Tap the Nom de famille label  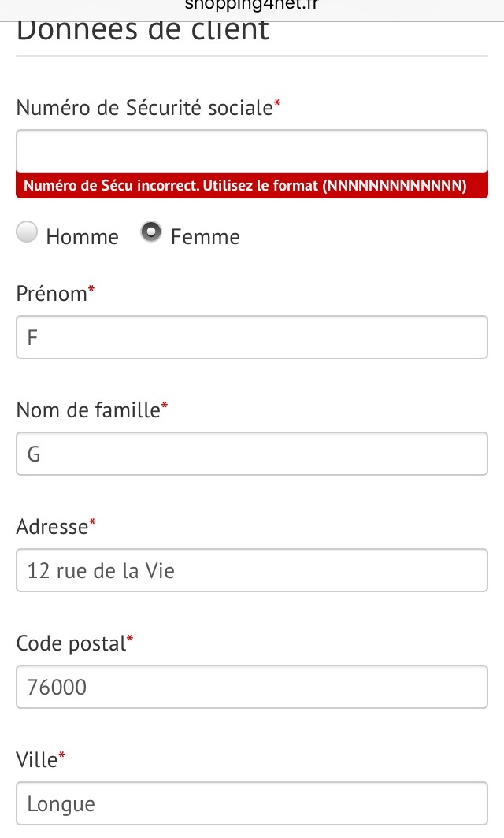[x=87, y=410]
